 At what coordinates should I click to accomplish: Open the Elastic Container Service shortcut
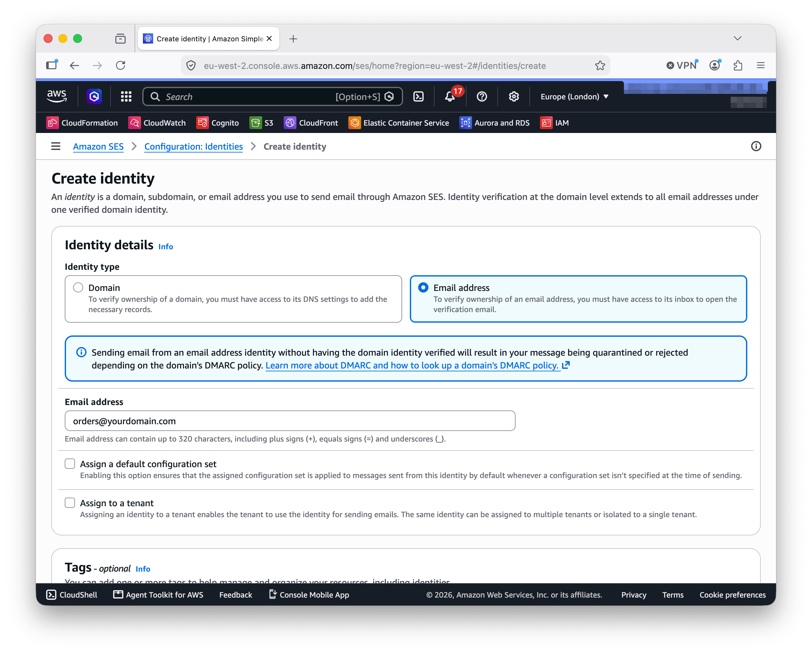399,123
